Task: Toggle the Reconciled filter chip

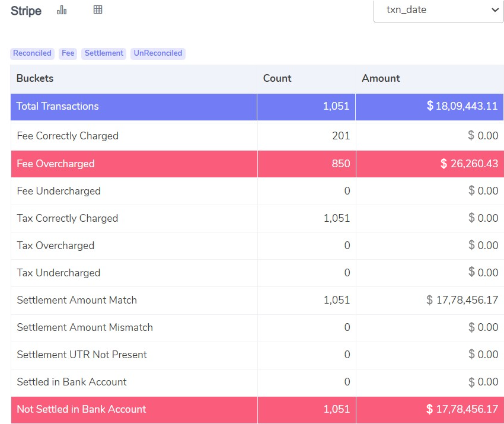Action: [32, 53]
